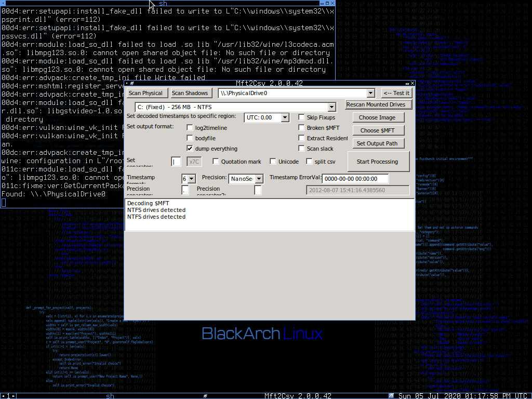This screenshot has height=399, width=532.
Task: Open the PhysicalDrive0 dropdown list
Action: coord(370,93)
